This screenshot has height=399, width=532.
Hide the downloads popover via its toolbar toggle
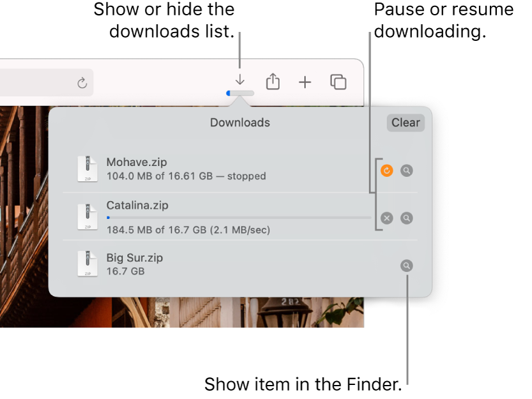coord(239,82)
